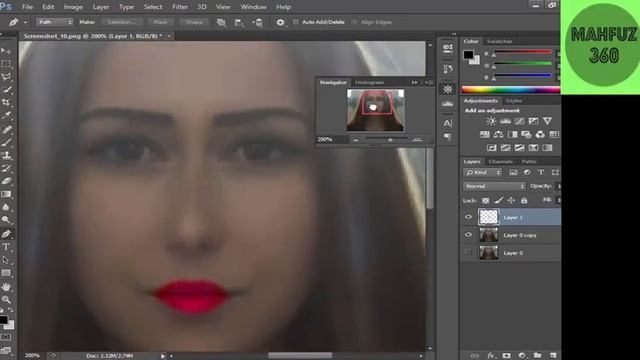Image resolution: width=640 pixels, height=360 pixels.
Task: Open the File menu
Action: (x=27, y=7)
